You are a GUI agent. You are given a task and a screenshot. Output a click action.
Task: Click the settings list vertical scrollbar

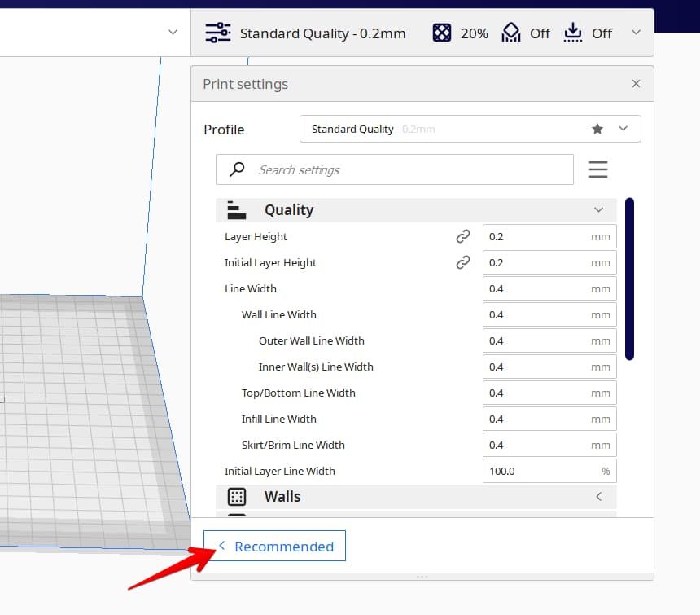(x=629, y=279)
